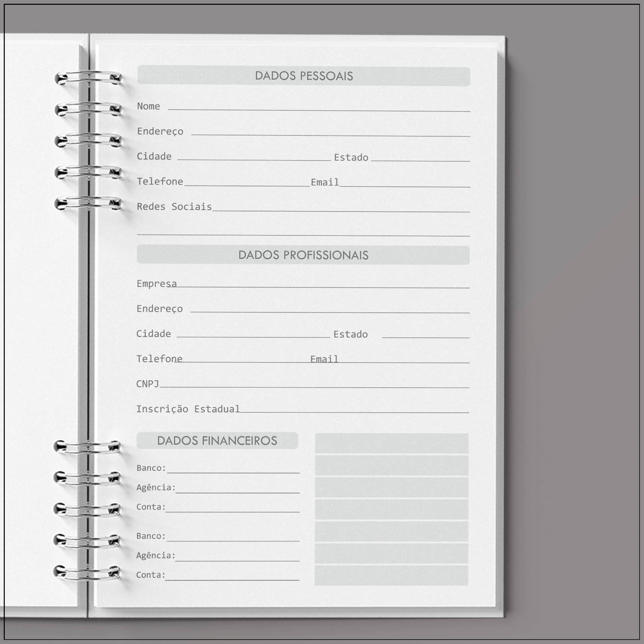Click the DADOS PESSOAIS header bar

(x=304, y=76)
